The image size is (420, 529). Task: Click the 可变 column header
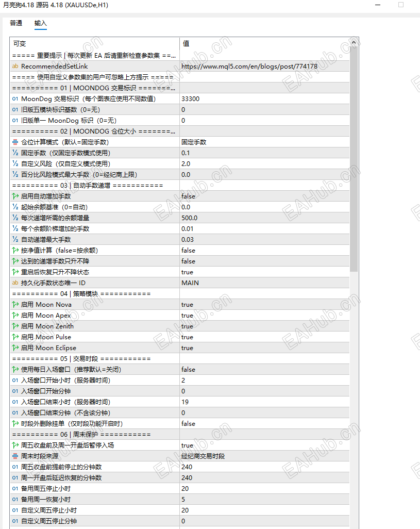[95, 43]
